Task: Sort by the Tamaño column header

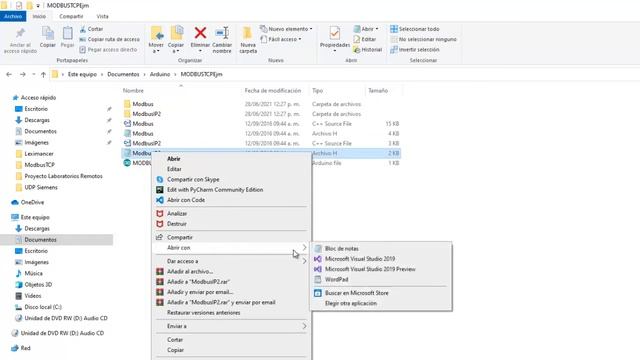Action: tap(378, 91)
